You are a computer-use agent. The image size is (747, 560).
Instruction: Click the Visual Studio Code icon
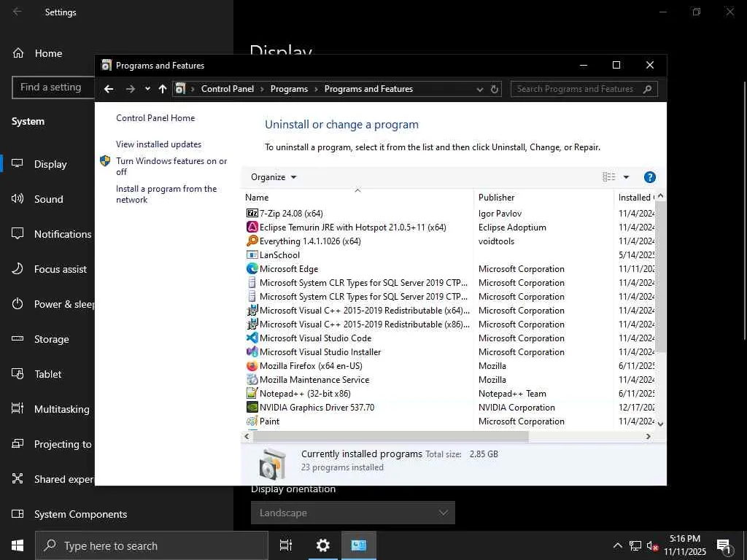[252, 338]
